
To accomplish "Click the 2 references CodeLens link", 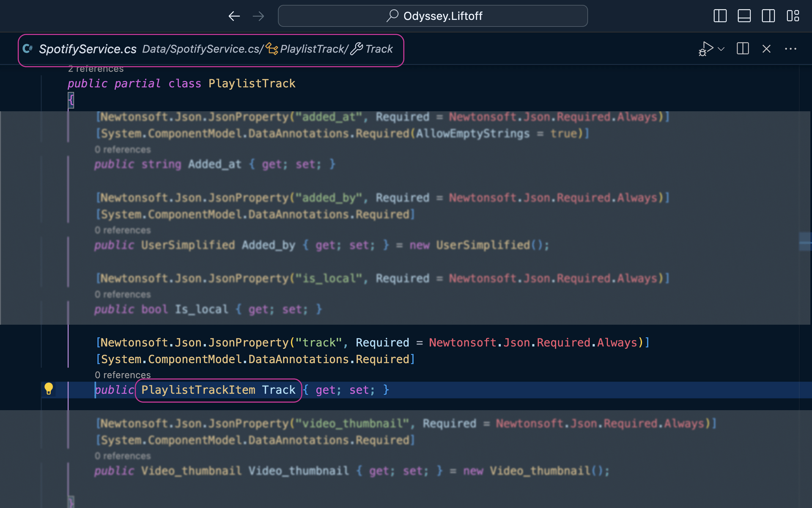I will 96,68.
